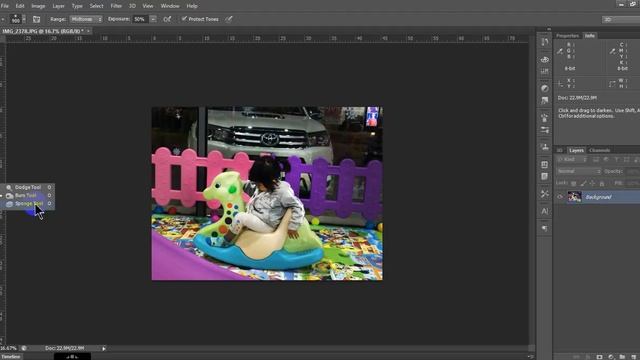The image size is (640, 360).
Task: Click the CMYK eyedropper icon in Info panel
Action: 612,51
